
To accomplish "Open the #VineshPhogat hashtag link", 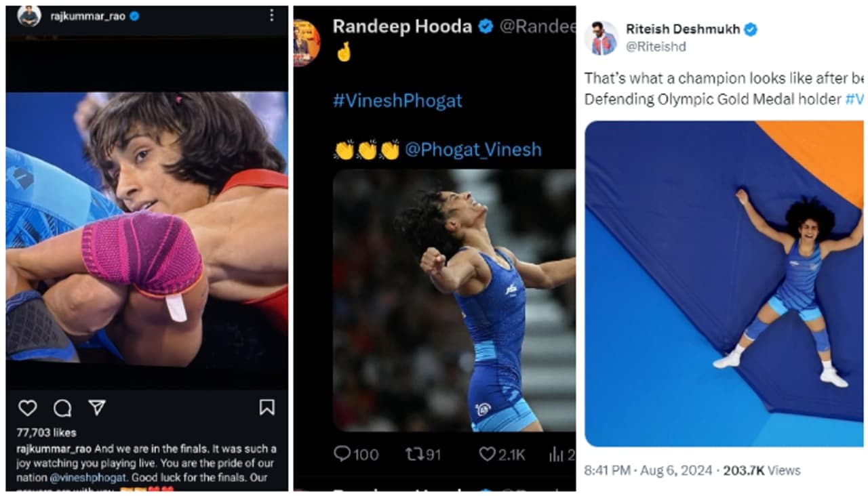I will click(397, 101).
